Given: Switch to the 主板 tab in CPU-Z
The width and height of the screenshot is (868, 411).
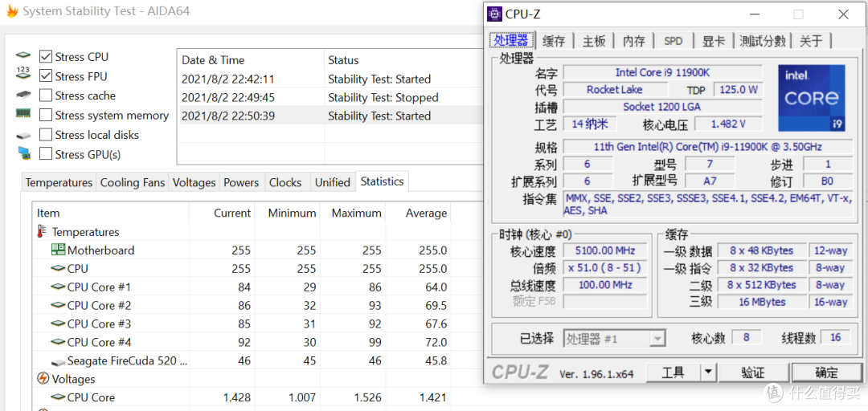Looking at the screenshot, I should [595, 41].
